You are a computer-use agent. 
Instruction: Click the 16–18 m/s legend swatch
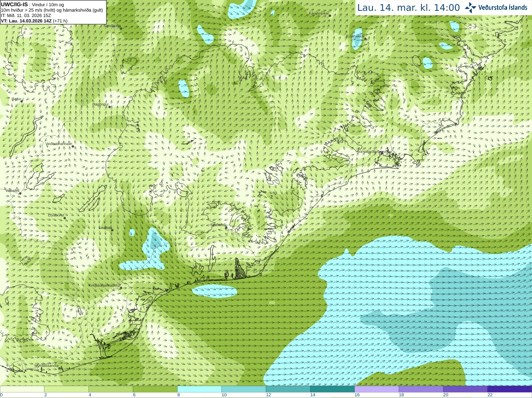(377, 389)
